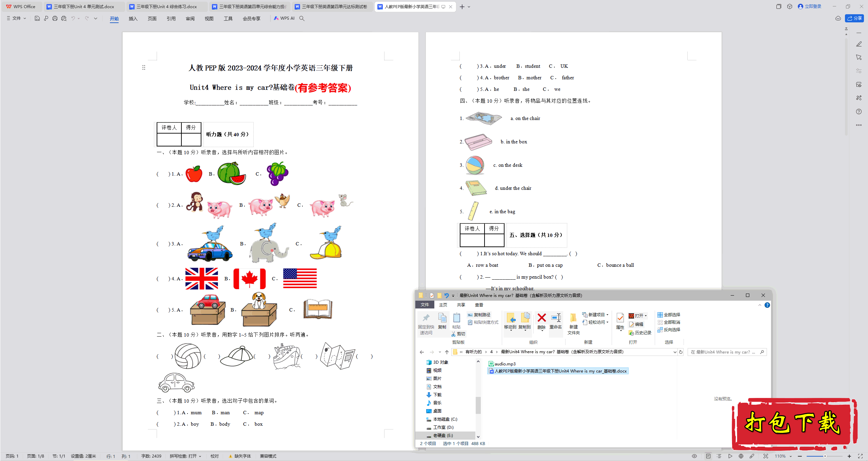Go up one folder level in Explorer
The image size is (868, 461).
(x=447, y=352)
